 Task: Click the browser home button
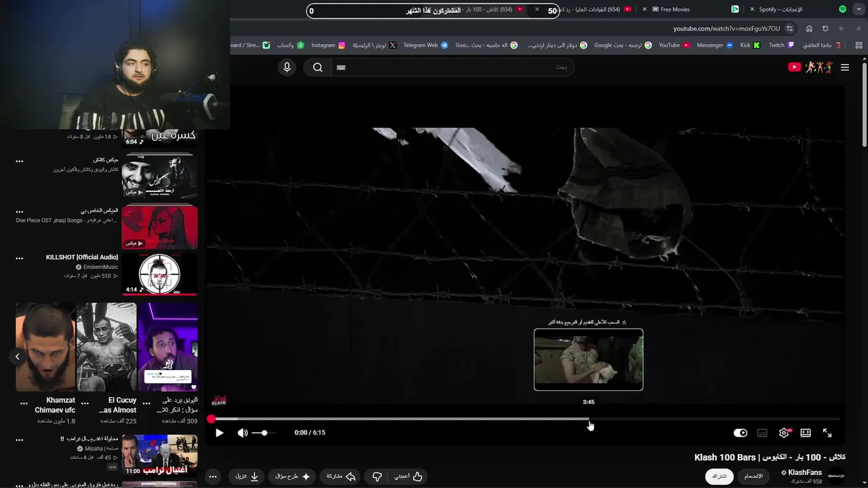pos(809,28)
